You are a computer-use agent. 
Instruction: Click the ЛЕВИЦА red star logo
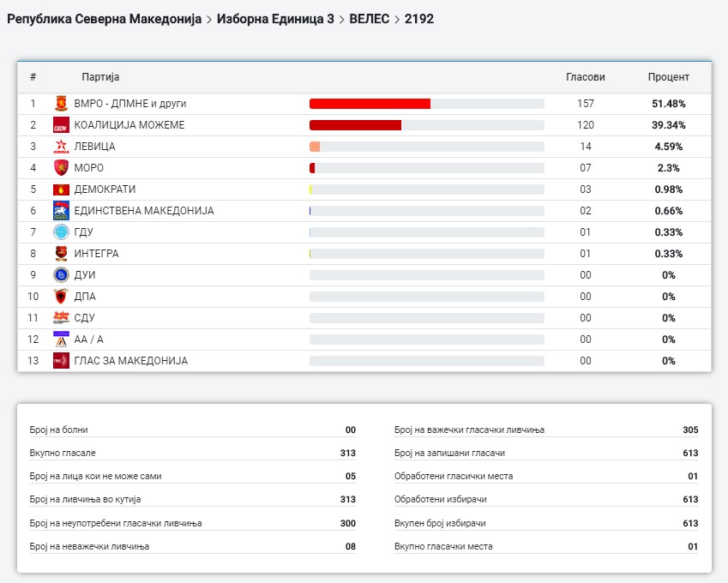61,147
